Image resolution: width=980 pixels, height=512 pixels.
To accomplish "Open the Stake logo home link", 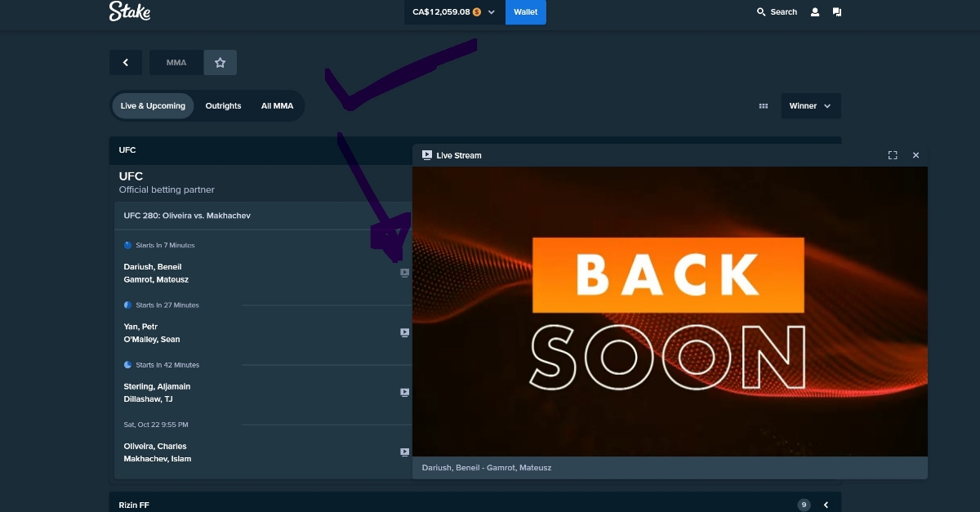I will [x=130, y=11].
